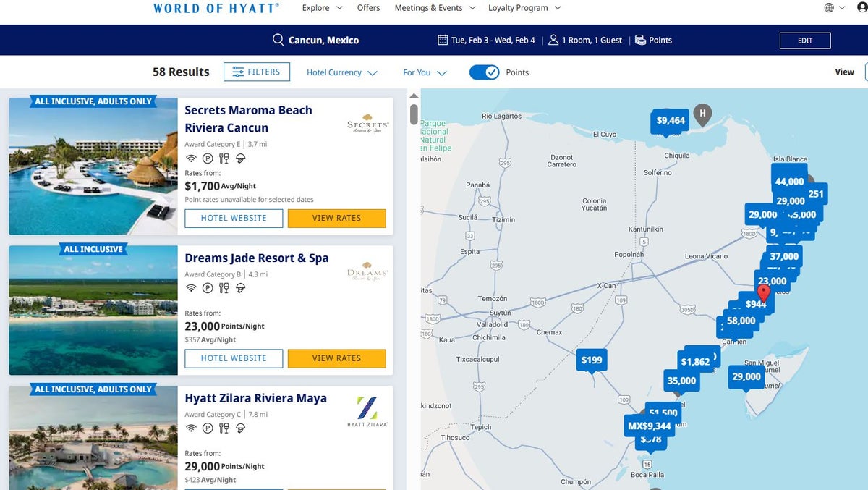Click the globe language icon
The width and height of the screenshot is (868, 490).
point(829,8)
